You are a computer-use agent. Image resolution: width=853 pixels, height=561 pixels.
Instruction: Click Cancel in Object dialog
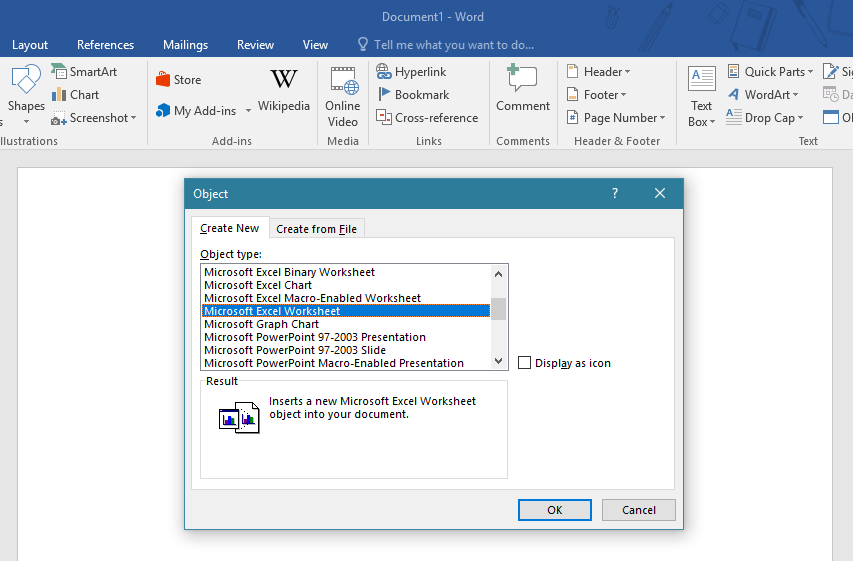tap(639, 510)
